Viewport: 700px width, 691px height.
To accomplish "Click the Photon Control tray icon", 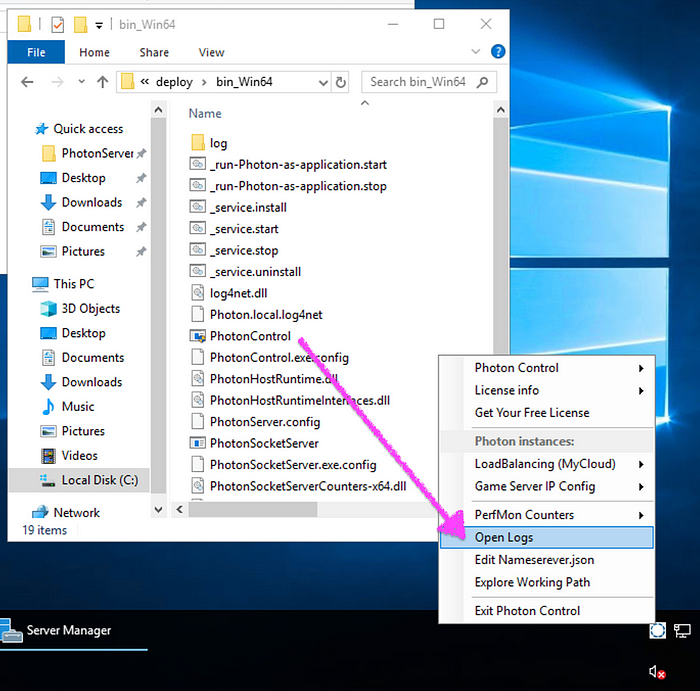I will tap(658, 630).
